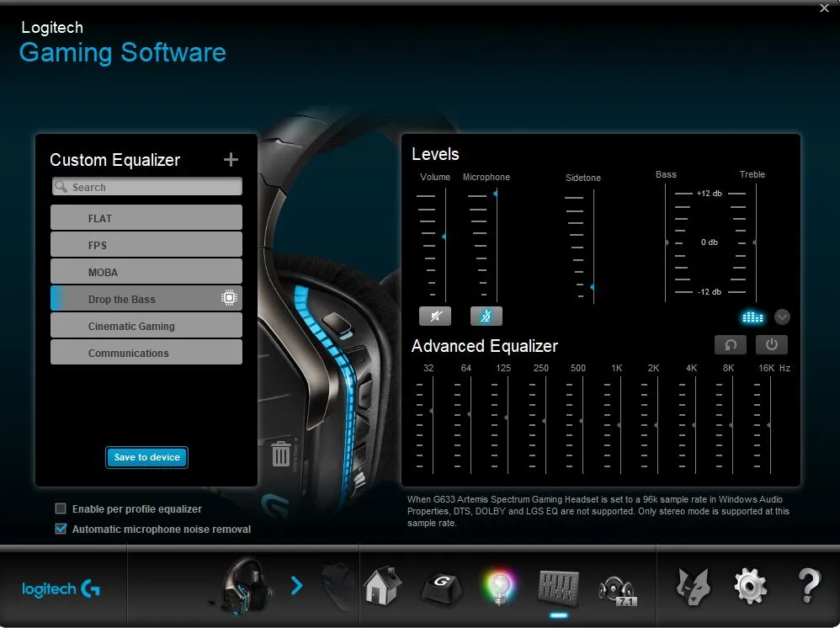Click the 2K equalizer slider
The image size is (840, 628).
pyautogui.click(x=657, y=425)
